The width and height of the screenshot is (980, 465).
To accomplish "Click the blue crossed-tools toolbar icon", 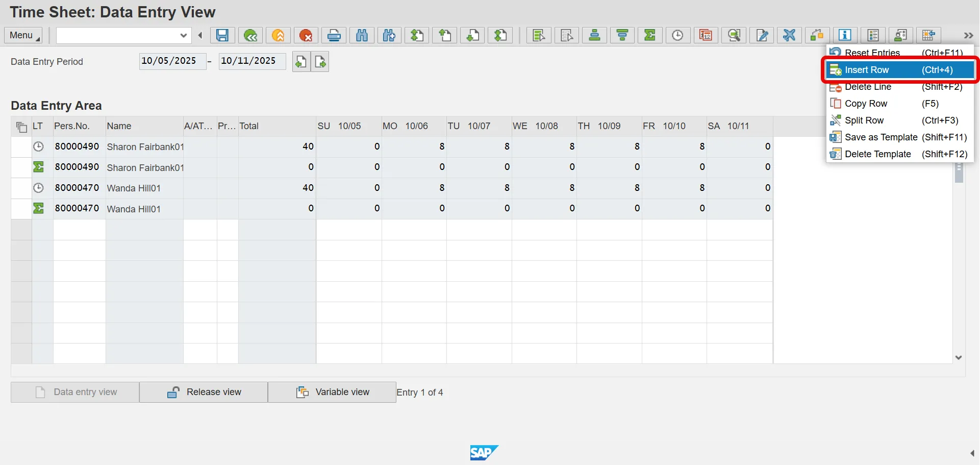I will 790,35.
